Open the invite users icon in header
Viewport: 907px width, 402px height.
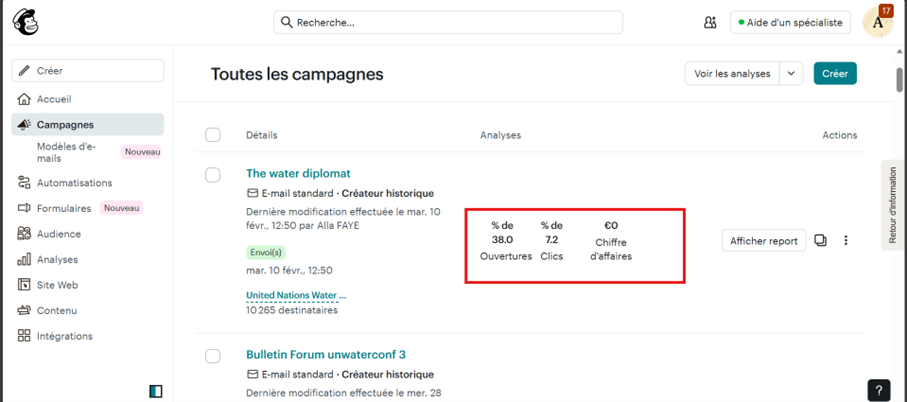coord(710,22)
